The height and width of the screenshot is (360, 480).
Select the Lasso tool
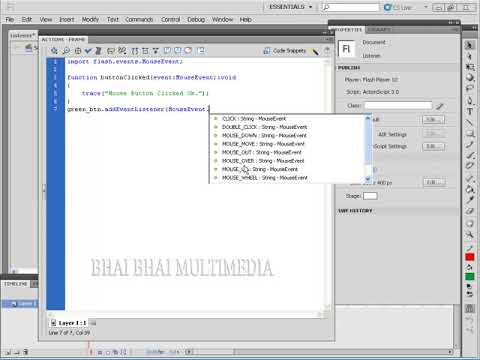point(470,88)
